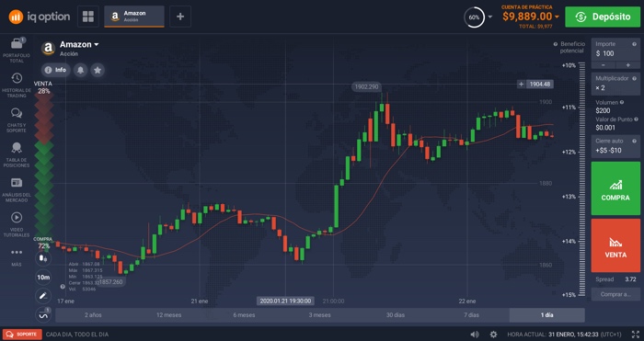Set a price alert with bell icon
The image size is (644, 341).
coord(81,70)
